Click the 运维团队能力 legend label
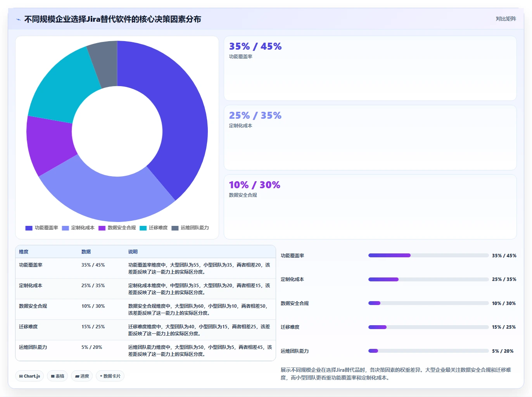 click(195, 228)
